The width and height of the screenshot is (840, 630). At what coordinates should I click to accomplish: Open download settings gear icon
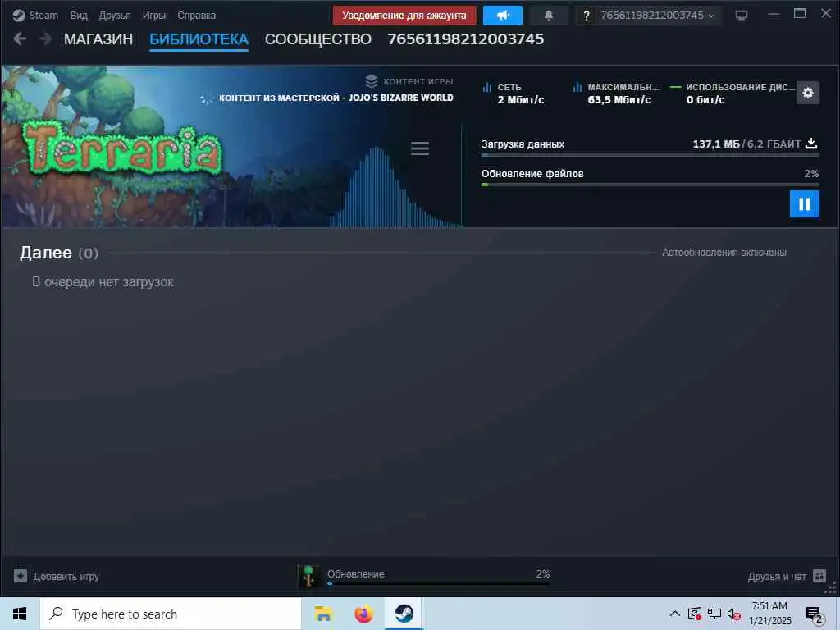[x=808, y=93]
